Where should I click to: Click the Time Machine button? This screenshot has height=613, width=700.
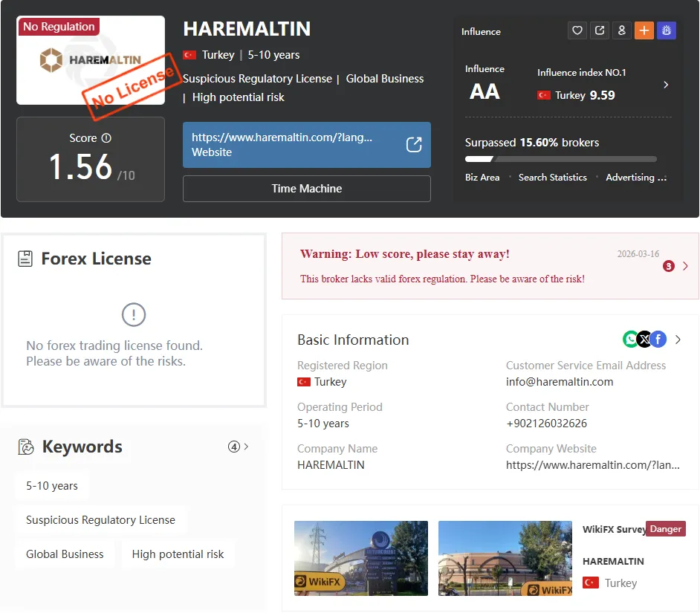pos(307,189)
